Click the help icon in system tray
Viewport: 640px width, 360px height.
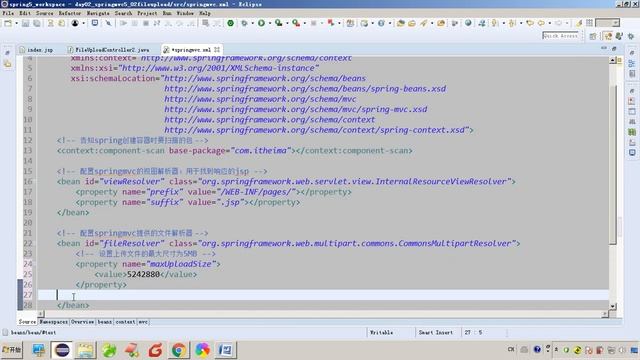pyautogui.click(x=537, y=350)
